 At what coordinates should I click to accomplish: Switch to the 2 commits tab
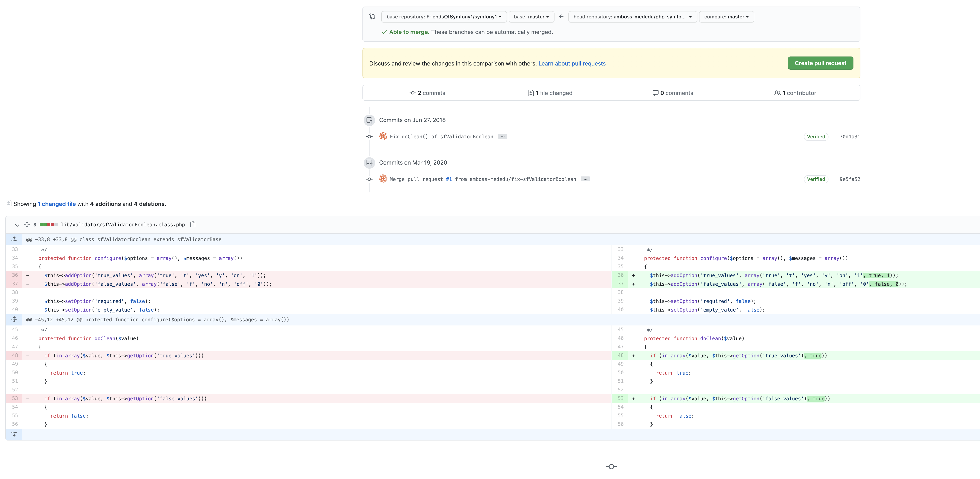427,93
